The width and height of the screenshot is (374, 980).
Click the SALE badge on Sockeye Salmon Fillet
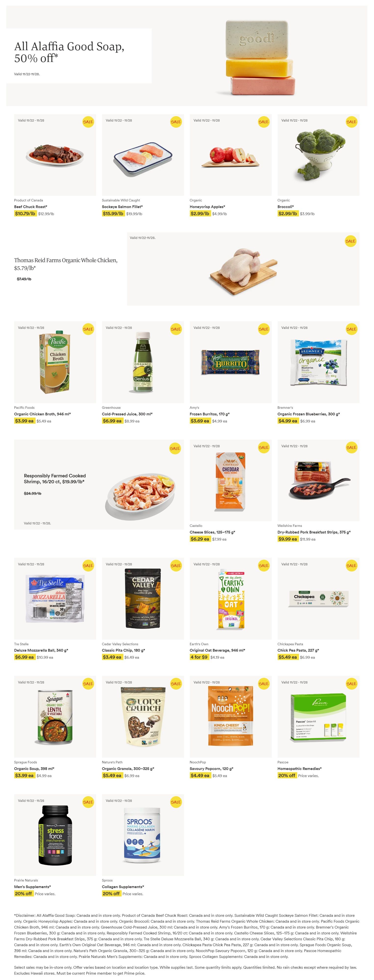176,122
